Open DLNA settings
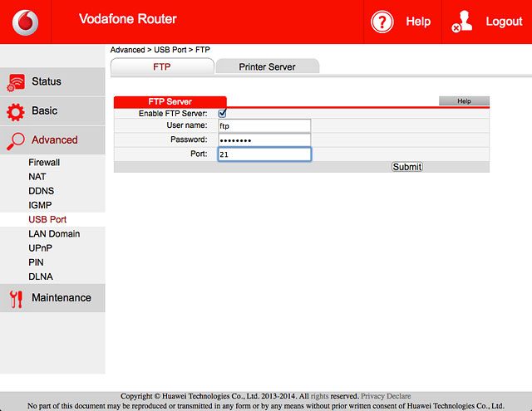Viewport: 532px width, 411px height. [41, 276]
